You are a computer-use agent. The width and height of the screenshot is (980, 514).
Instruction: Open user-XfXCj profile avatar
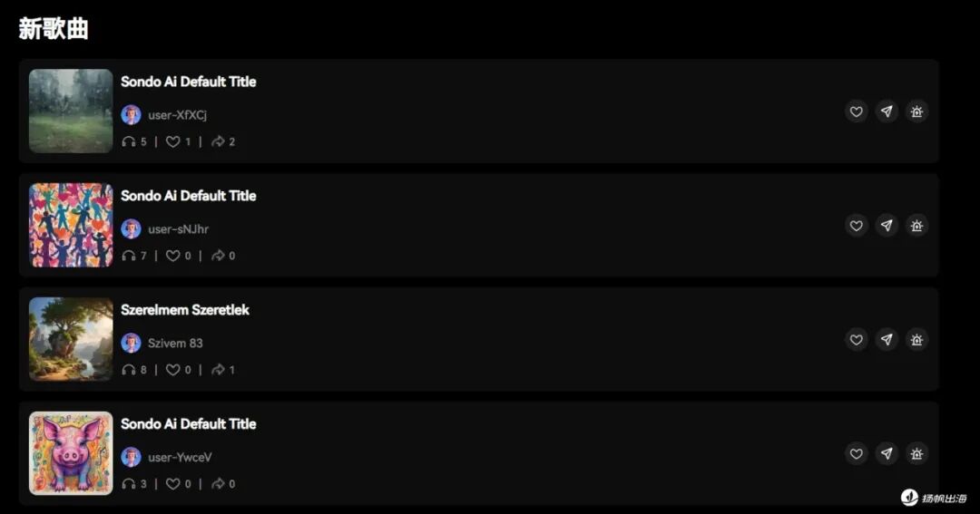click(x=131, y=115)
